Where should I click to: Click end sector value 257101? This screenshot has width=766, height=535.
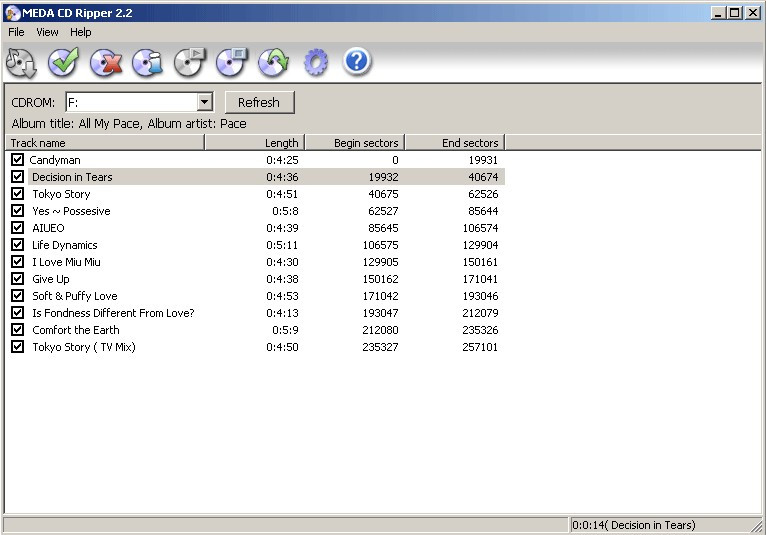pyautogui.click(x=480, y=347)
